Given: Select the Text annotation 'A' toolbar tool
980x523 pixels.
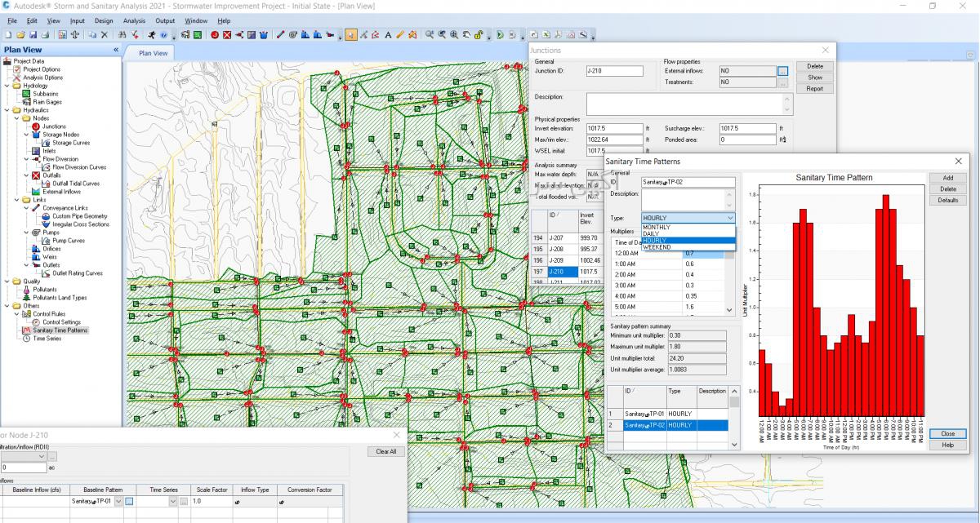Looking at the screenshot, I should click(x=388, y=35).
